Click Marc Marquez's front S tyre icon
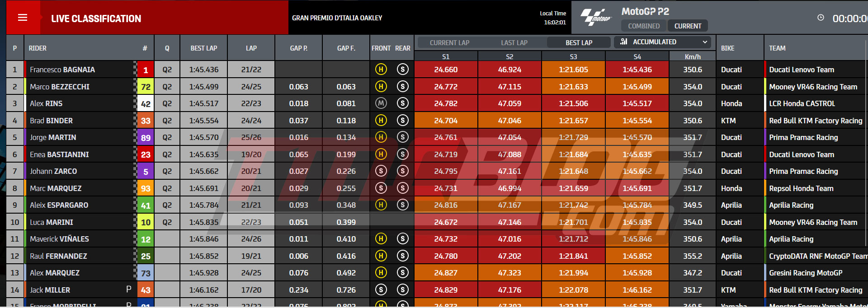The width and height of the screenshot is (868, 308). pos(381,188)
